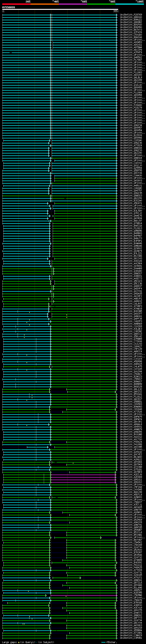Image resolution: width=146 pixels, height=644 pixels.
Task: Open hit UniRef100_A3LQE3
Action: 131,329
